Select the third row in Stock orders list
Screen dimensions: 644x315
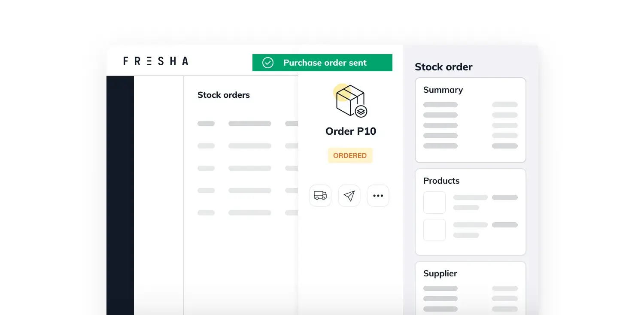click(x=248, y=168)
